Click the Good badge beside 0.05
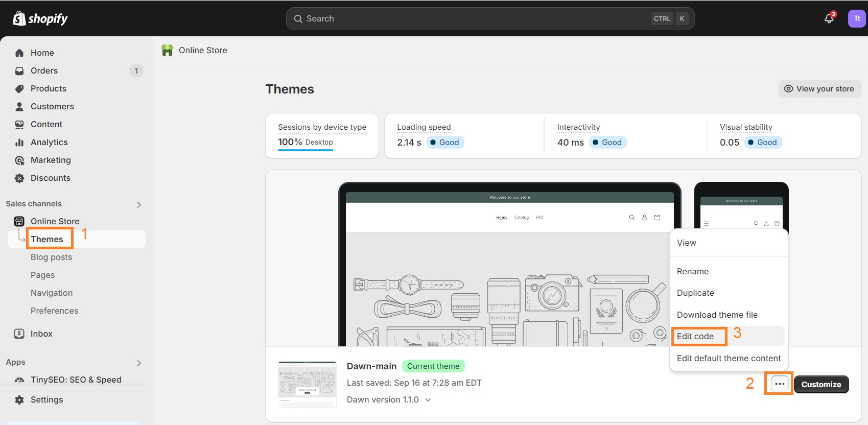 tap(763, 143)
